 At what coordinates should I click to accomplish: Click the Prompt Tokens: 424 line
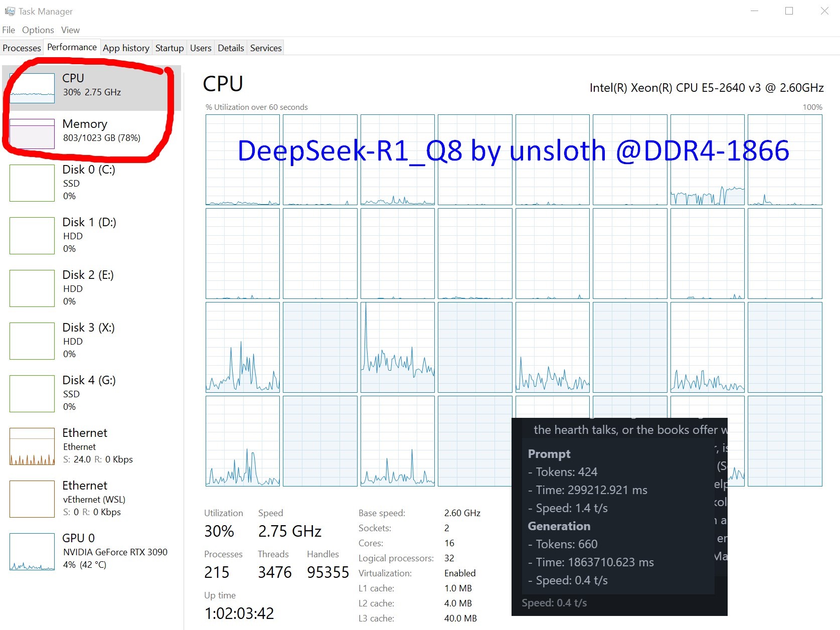[x=563, y=472]
